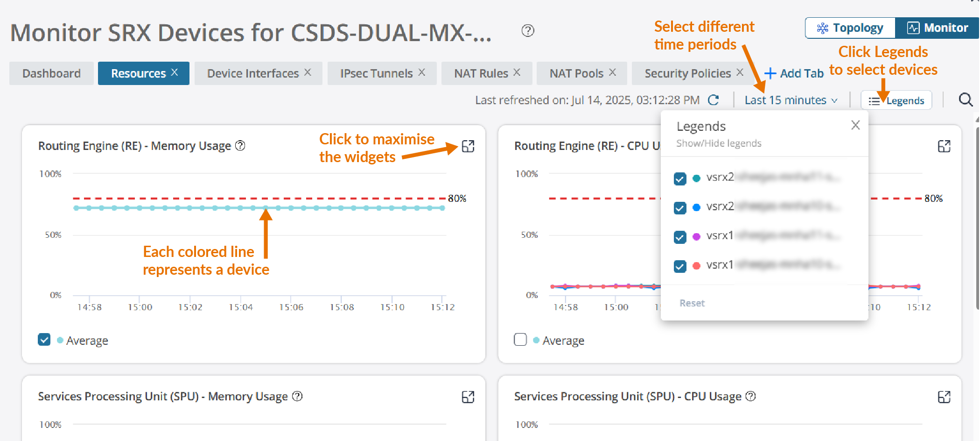Maximise the SPU CPU Usage widget

(x=944, y=397)
